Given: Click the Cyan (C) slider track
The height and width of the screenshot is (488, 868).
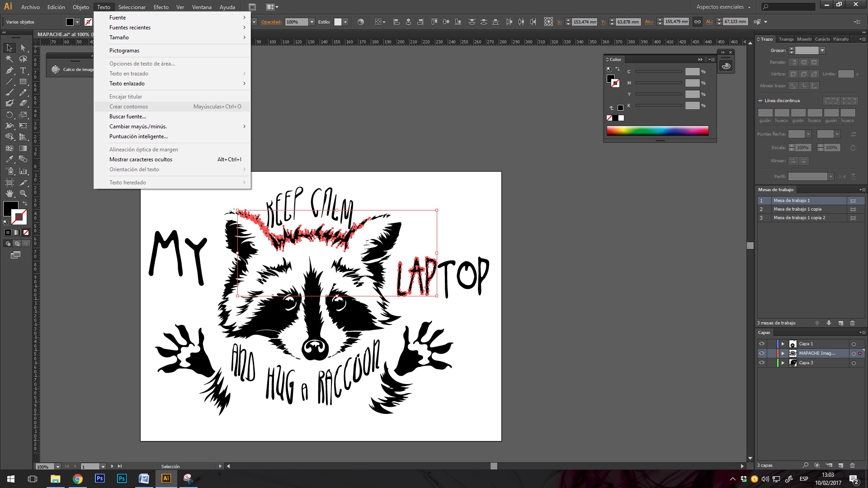Looking at the screenshot, I should coord(659,72).
